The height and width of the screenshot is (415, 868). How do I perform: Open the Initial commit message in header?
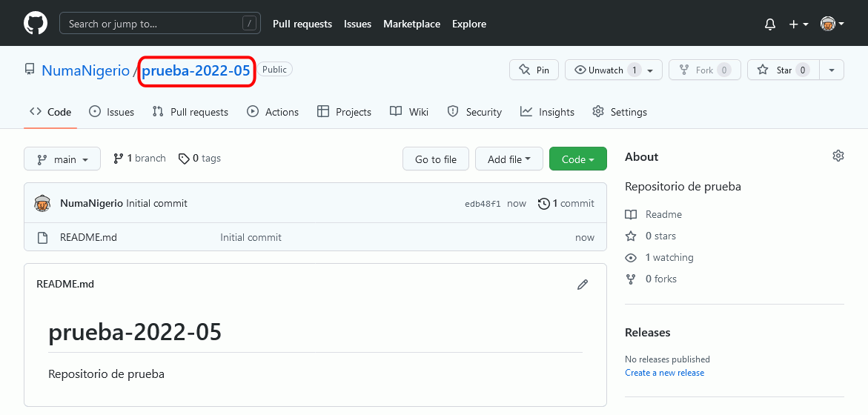(156, 203)
